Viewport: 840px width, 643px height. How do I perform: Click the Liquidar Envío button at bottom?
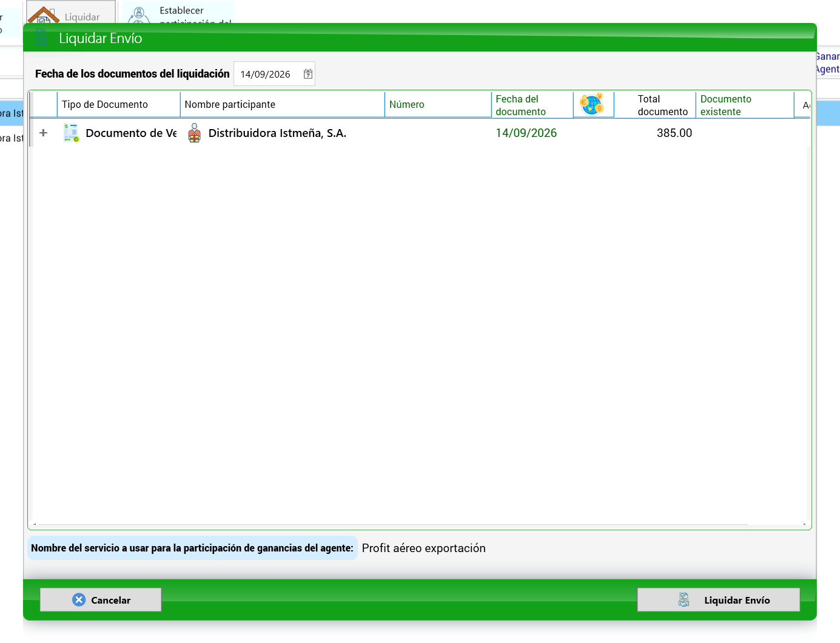click(x=719, y=600)
